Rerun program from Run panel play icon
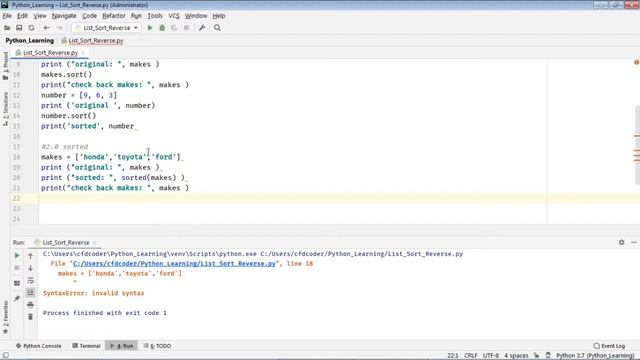Image resolution: width=640 pixels, height=360 pixels. click(17, 256)
